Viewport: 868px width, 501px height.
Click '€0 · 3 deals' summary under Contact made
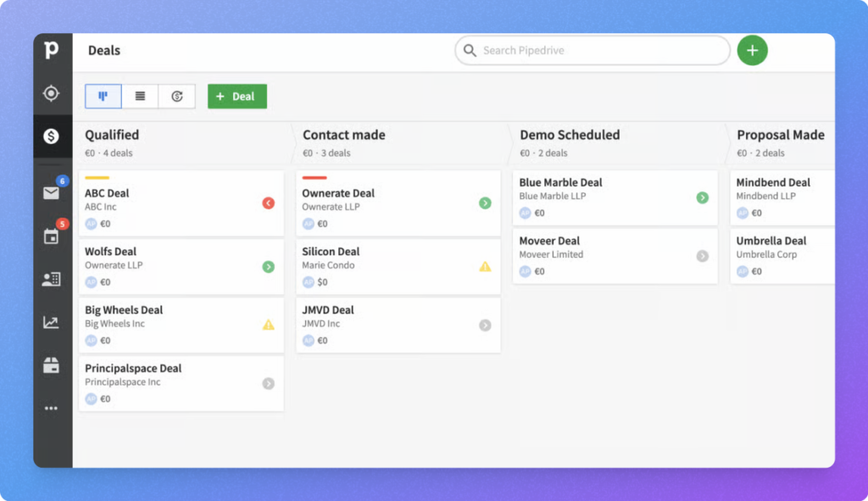point(326,153)
